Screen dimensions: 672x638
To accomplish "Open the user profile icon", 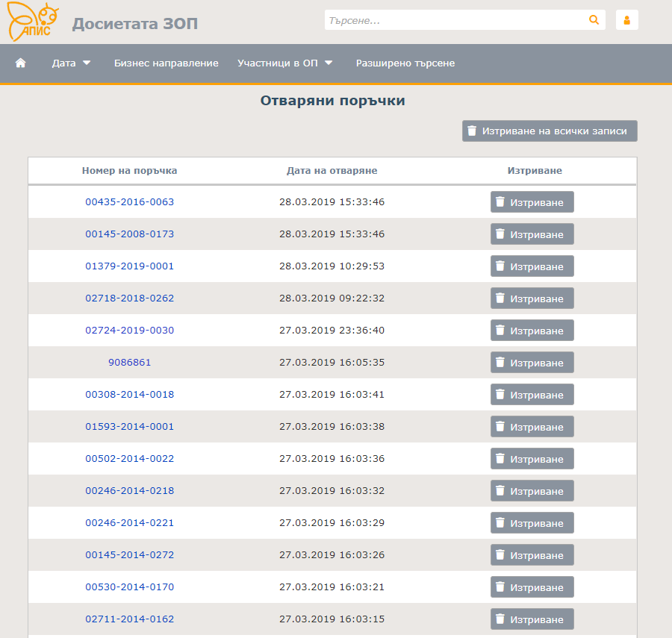I will (x=626, y=20).
